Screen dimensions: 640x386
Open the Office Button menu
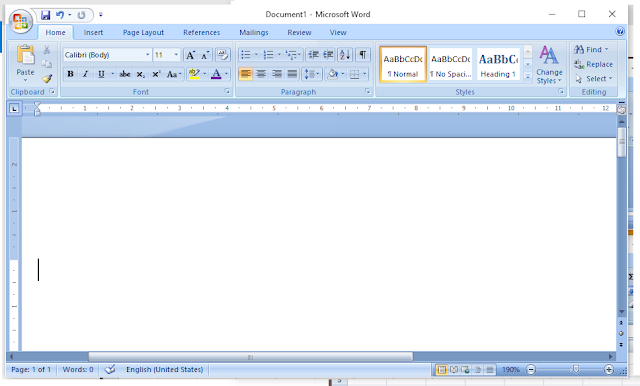click(x=20, y=21)
